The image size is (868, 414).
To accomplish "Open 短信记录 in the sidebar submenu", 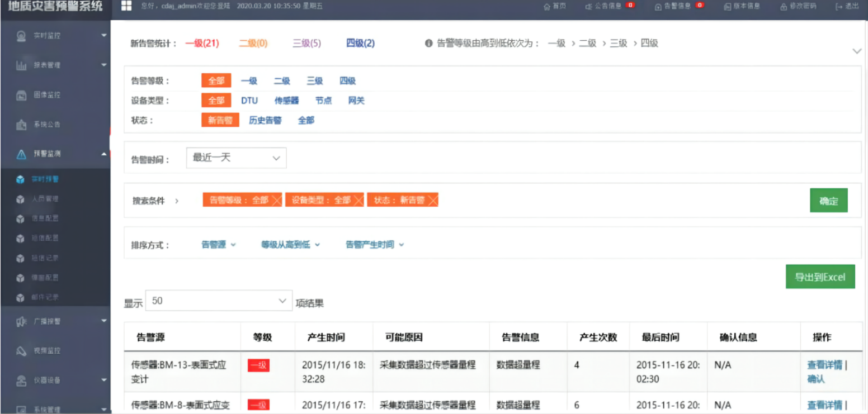I will (45, 258).
